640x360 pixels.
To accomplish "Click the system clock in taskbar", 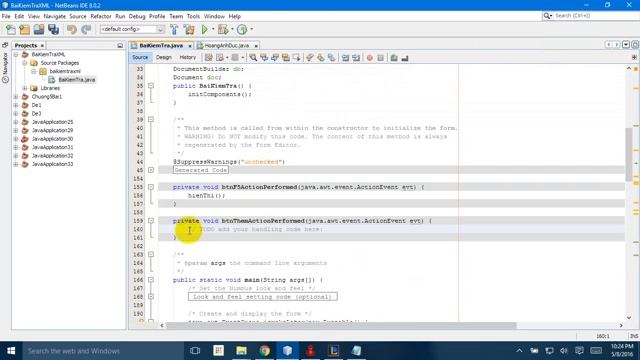I will click(x=622, y=351).
